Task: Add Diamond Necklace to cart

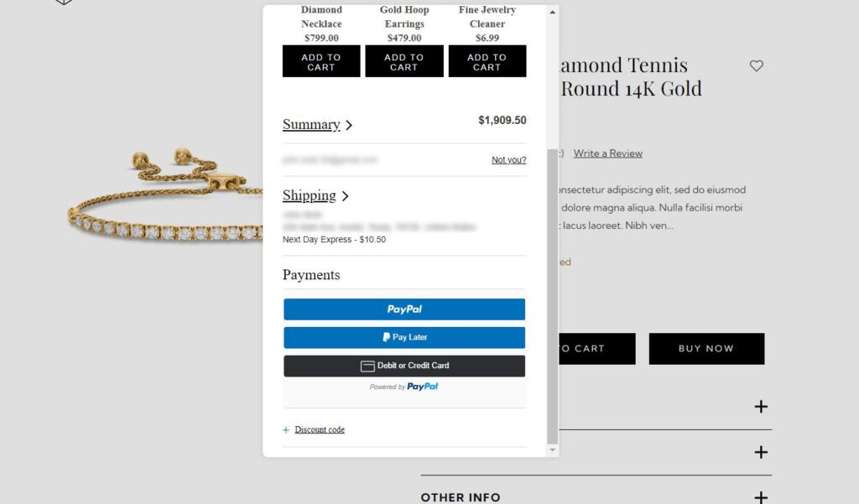Action: pyautogui.click(x=320, y=60)
